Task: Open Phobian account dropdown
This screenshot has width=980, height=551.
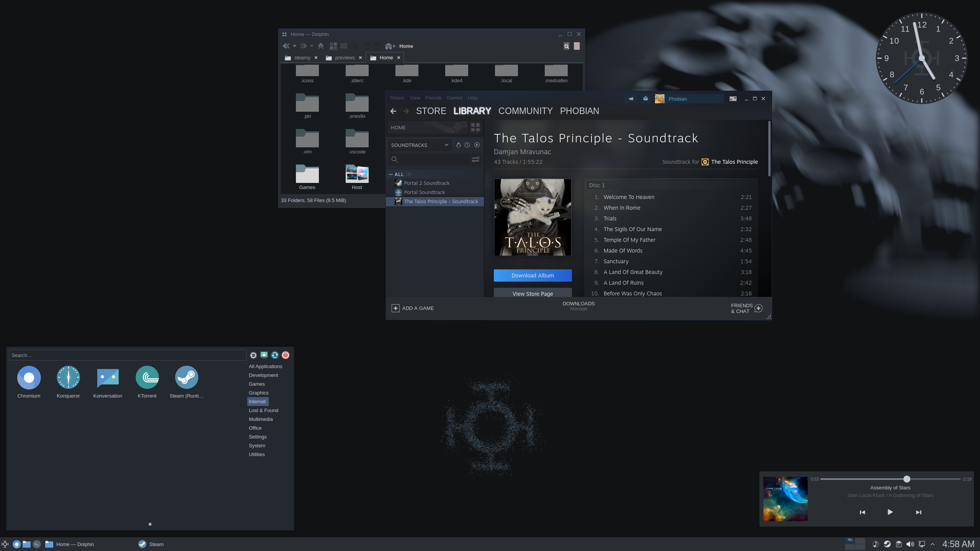Action: click(x=689, y=99)
